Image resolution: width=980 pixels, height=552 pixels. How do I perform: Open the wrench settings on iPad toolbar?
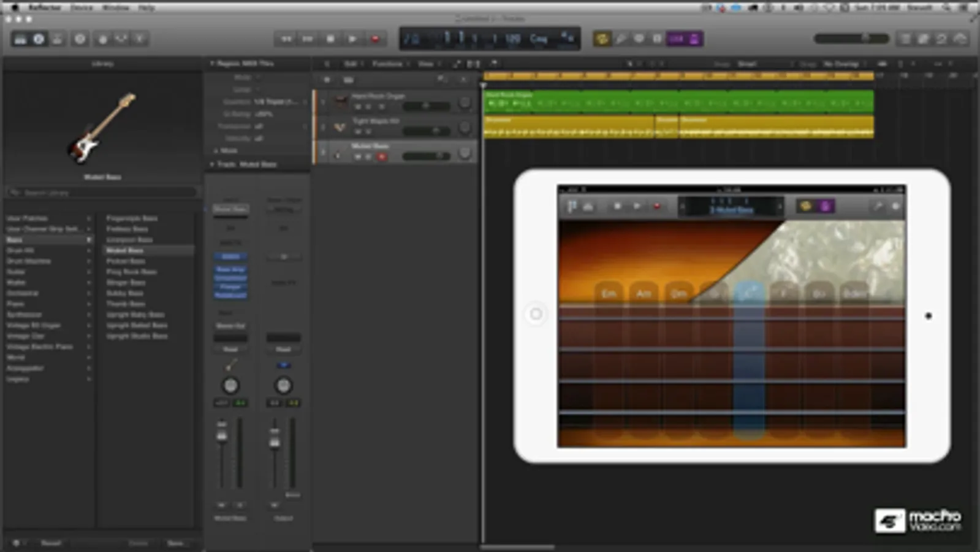[878, 207]
